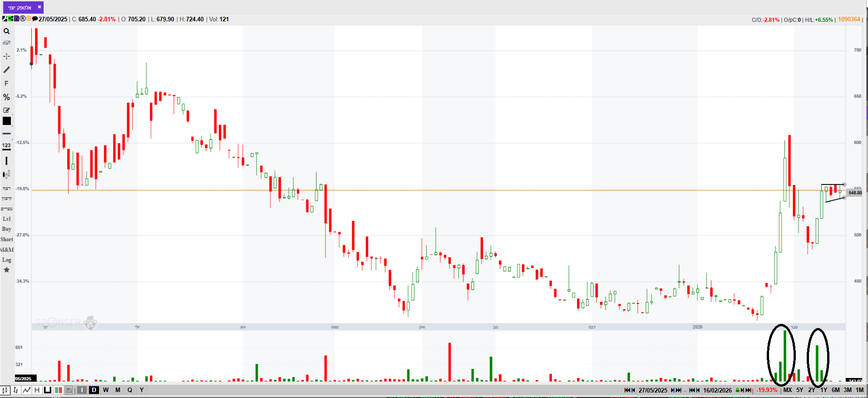
Task: Click the start date field 27/05/2025
Action: [x=653, y=390]
